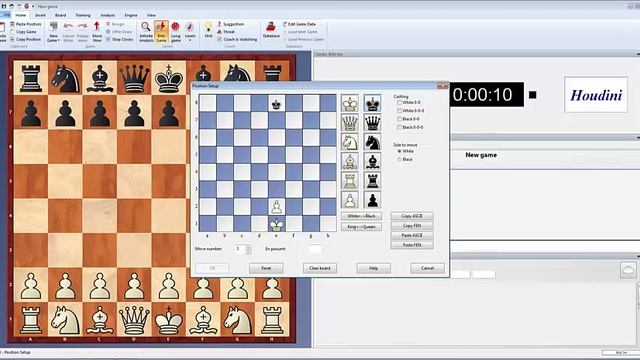Click Copy Position in the Clipboard group
The image size is (640, 360).
pyautogui.click(x=25, y=39)
